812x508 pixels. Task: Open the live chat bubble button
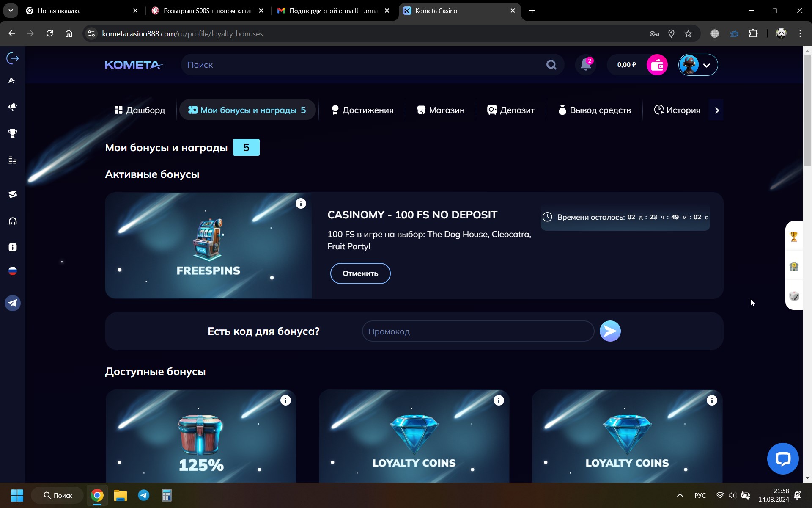(782, 458)
